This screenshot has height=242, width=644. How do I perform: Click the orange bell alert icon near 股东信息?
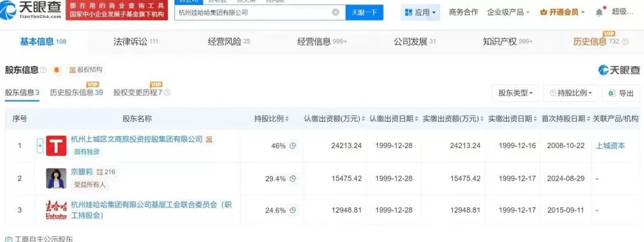point(56,70)
